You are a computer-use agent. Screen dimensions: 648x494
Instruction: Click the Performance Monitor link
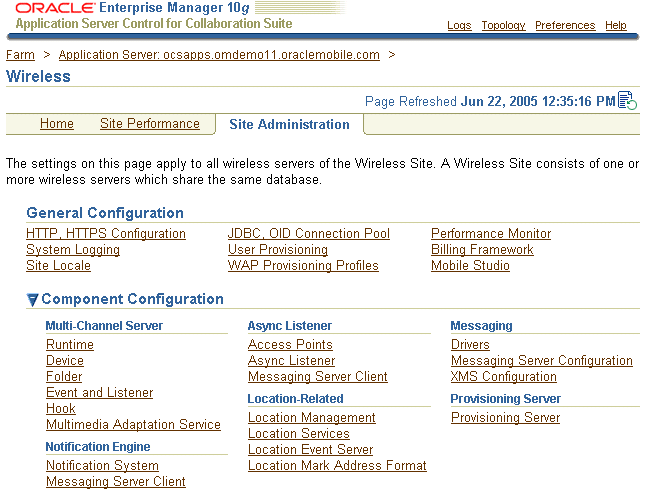491,234
